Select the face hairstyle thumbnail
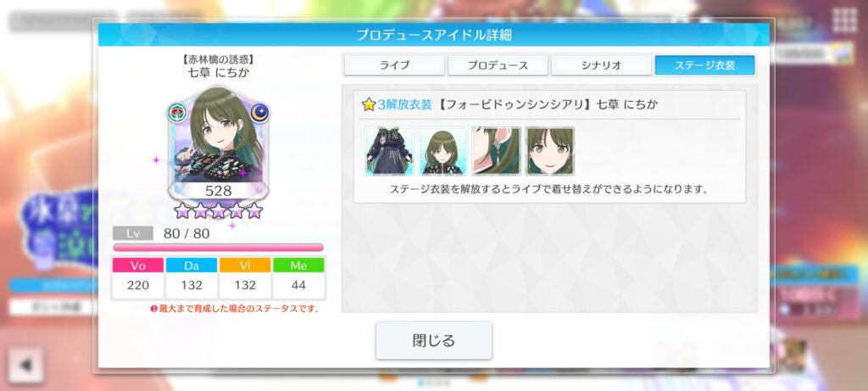The height and width of the screenshot is (391, 868). click(x=549, y=151)
